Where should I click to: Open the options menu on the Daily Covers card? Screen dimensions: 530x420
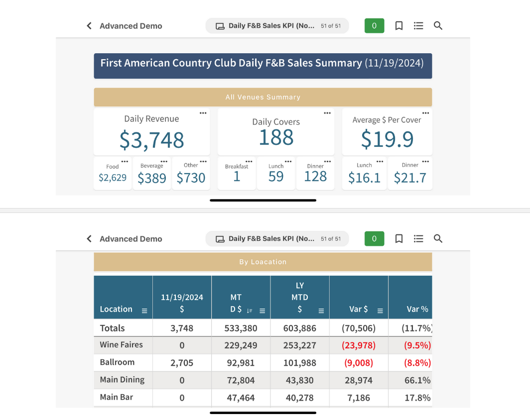coord(327,112)
